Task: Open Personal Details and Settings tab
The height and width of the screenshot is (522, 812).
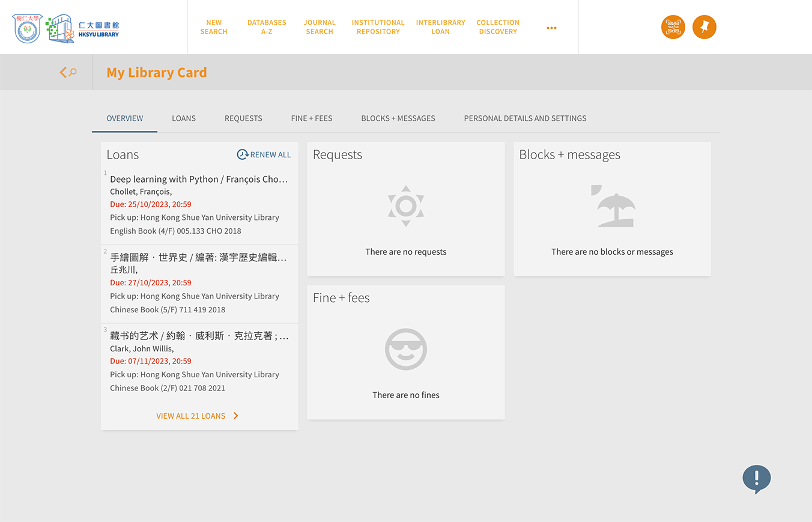Action: [x=525, y=118]
